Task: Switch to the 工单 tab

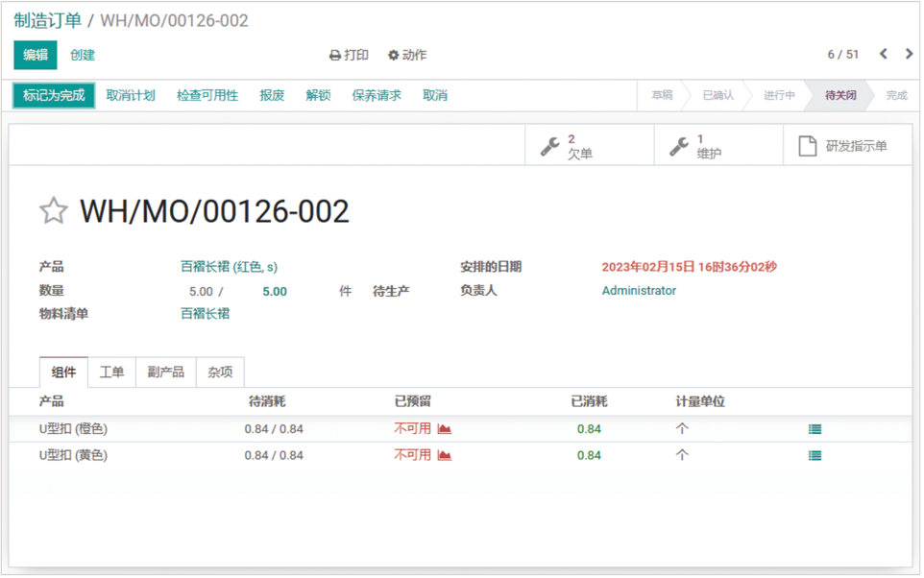Action: 112,373
